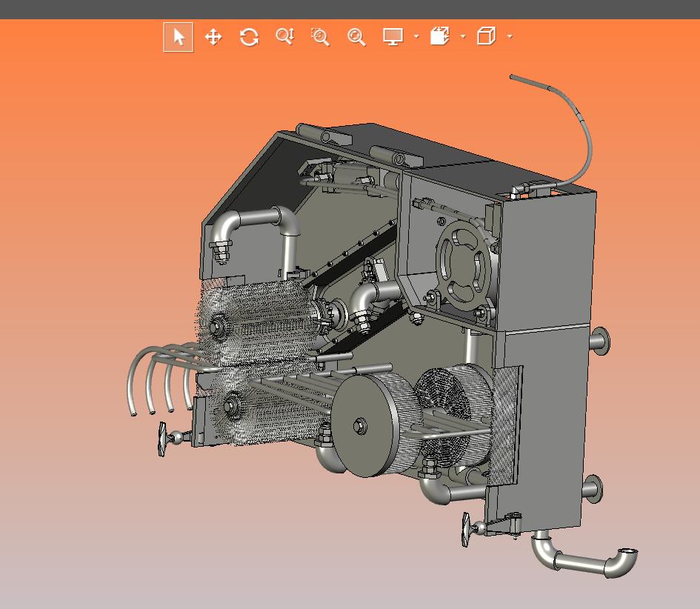The height and width of the screenshot is (609, 700).
Task: Activate the Select arrow pointer tool
Action: (x=178, y=37)
